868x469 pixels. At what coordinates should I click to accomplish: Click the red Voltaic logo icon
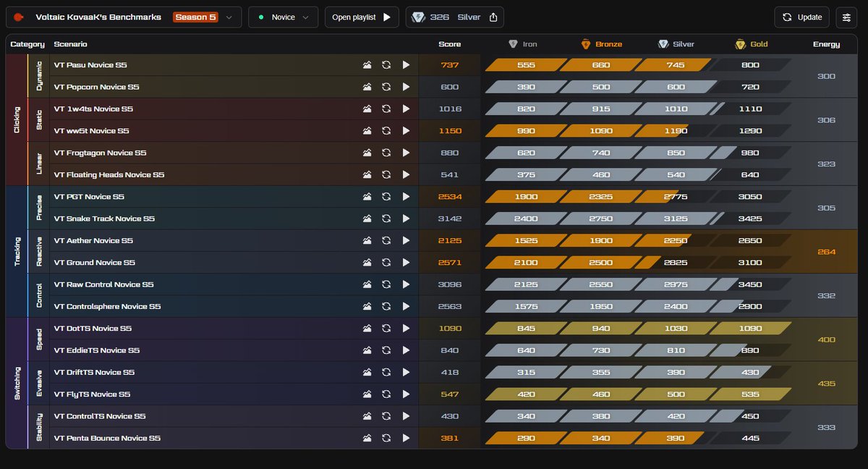[19, 17]
